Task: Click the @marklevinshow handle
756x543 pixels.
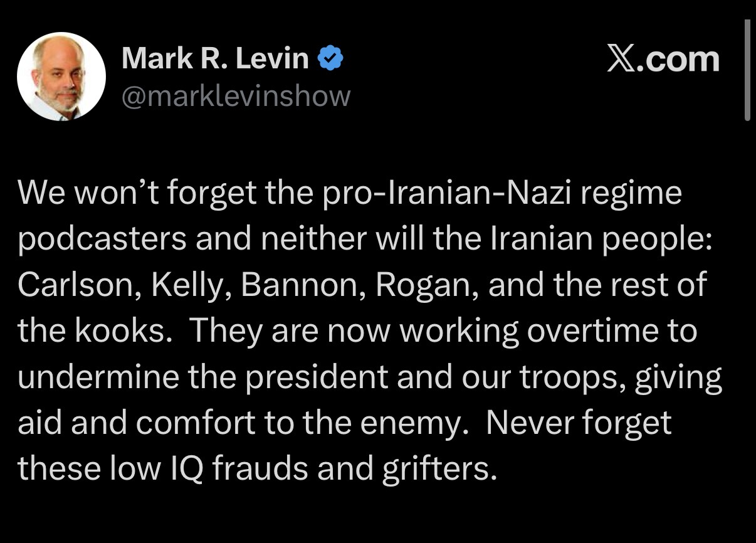Action: 236,96
